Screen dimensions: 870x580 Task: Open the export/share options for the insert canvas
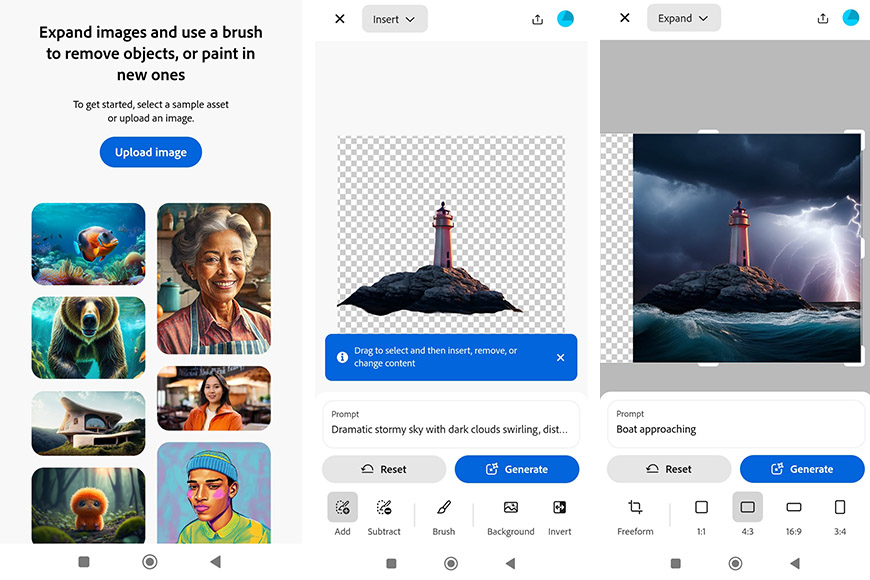pyautogui.click(x=537, y=18)
